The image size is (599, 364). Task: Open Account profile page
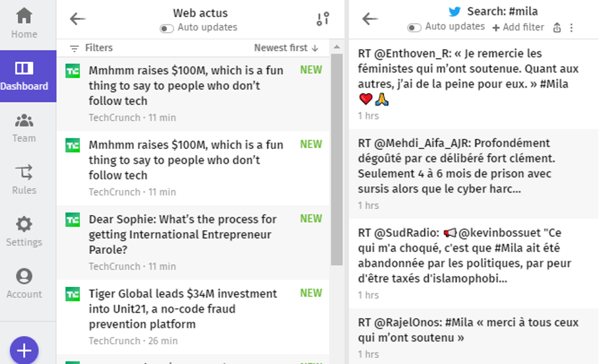(x=24, y=284)
